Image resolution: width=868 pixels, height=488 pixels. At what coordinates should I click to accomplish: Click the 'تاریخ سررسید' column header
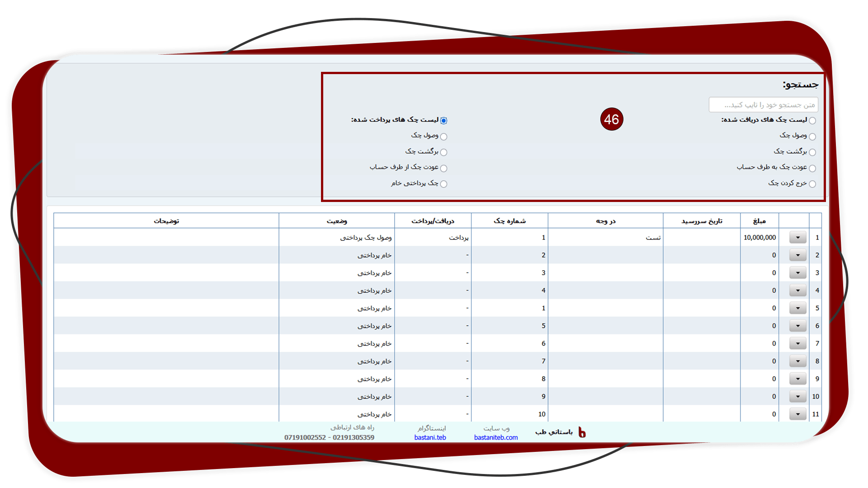pos(702,221)
